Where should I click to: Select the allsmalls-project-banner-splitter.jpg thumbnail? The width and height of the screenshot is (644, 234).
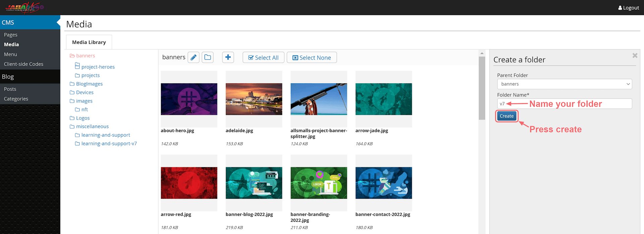319,99
